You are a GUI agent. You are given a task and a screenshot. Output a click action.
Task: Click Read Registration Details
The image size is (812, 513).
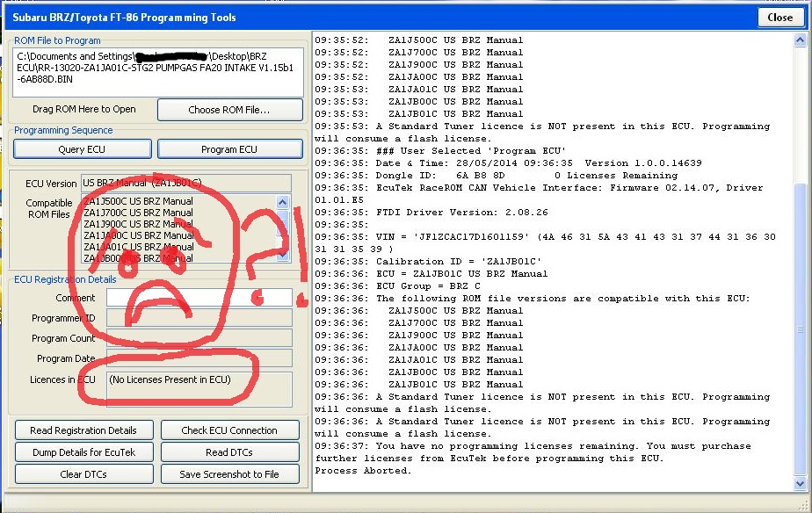tap(83, 430)
